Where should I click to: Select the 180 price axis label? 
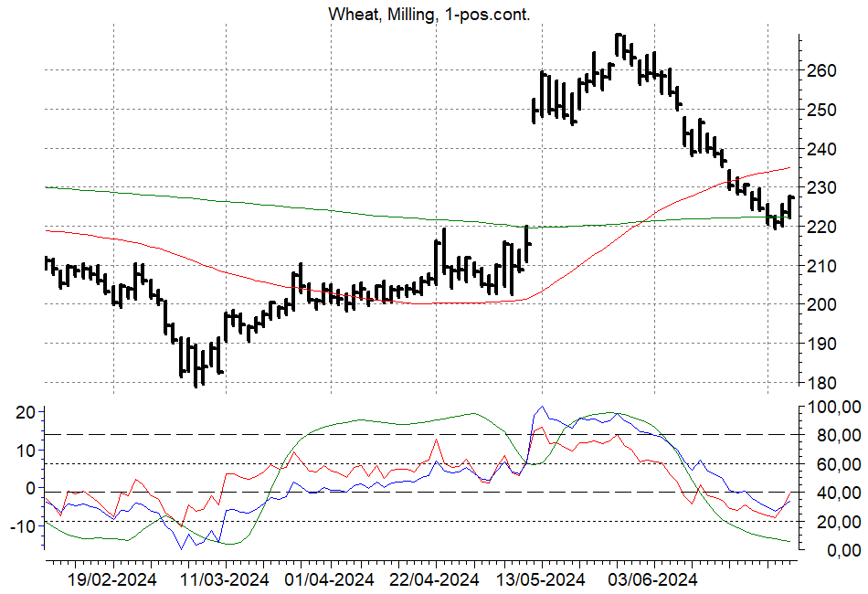click(822, 383)
